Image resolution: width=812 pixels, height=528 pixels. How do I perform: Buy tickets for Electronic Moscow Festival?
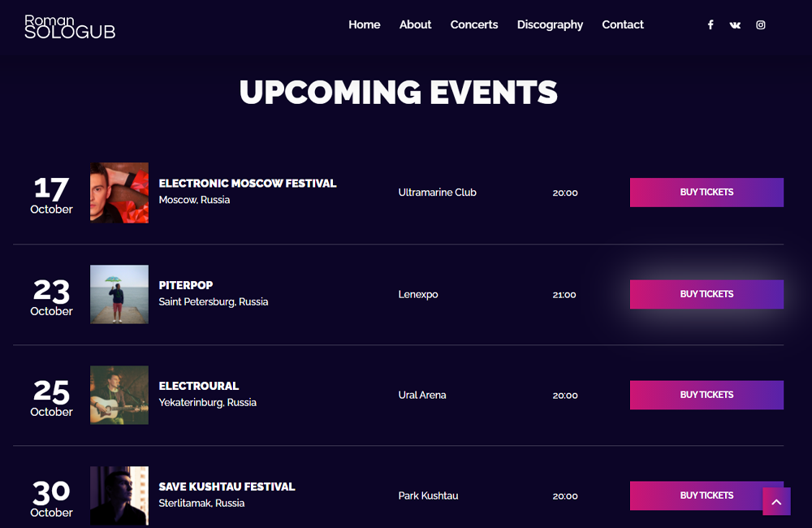(706, 193)
